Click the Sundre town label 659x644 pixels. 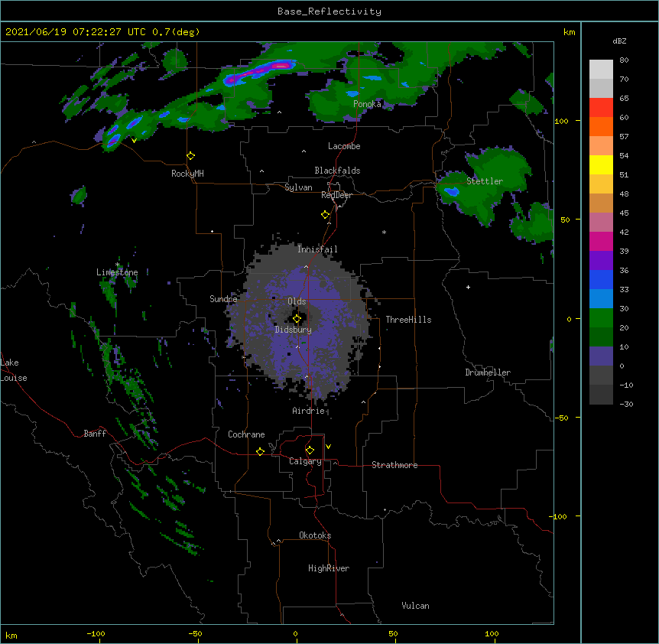pyautogui.click(x=223, y=299)
